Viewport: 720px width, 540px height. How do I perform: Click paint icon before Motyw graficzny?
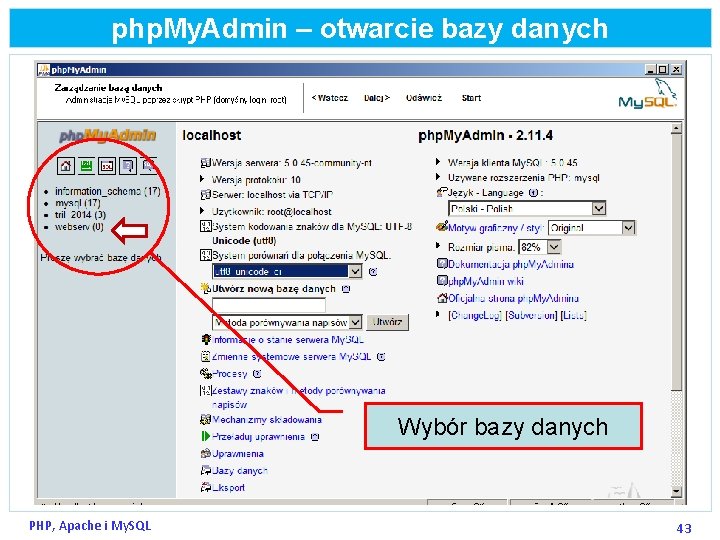click(442, 227)
